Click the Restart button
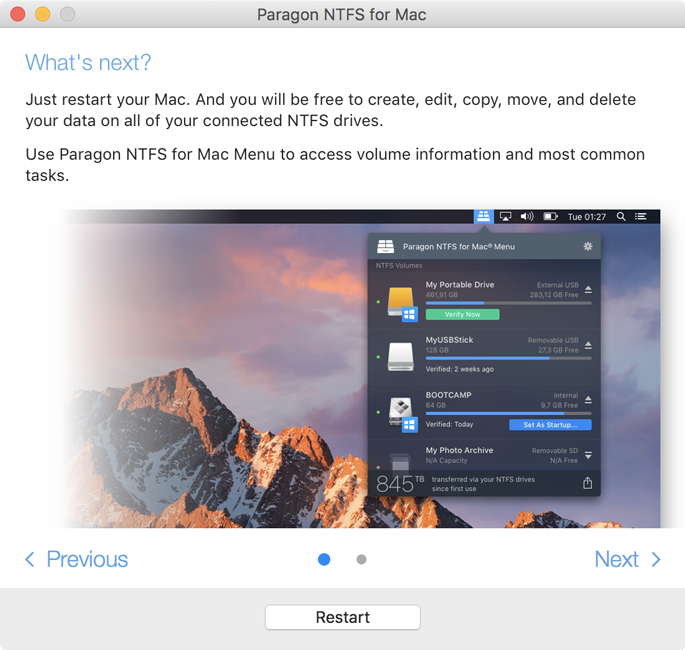This screenshot has height=650, width=685. pos(342,617)
